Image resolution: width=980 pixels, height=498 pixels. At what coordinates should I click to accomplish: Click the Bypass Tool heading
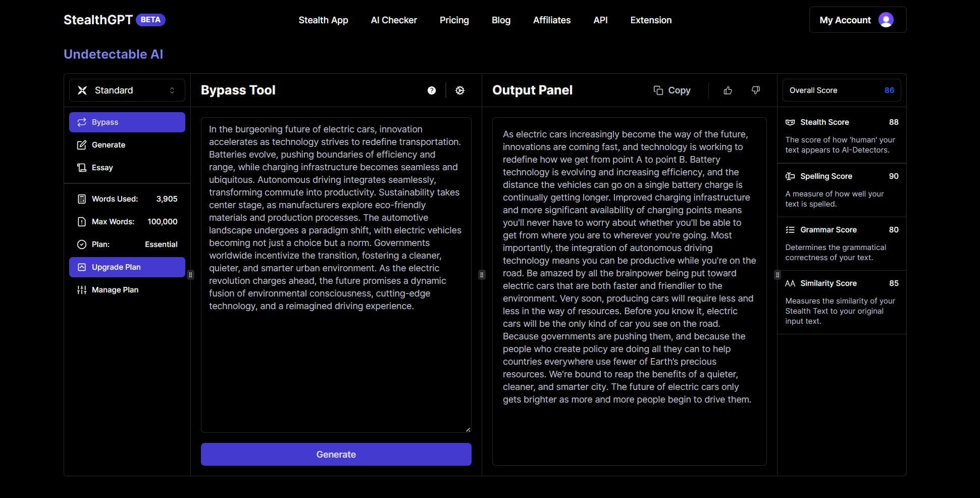(238, 90)
